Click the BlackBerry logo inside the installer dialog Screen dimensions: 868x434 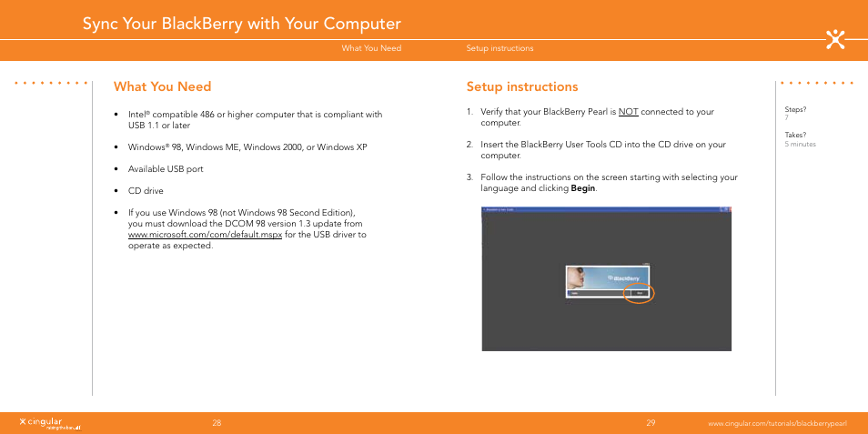pos(624,278)
